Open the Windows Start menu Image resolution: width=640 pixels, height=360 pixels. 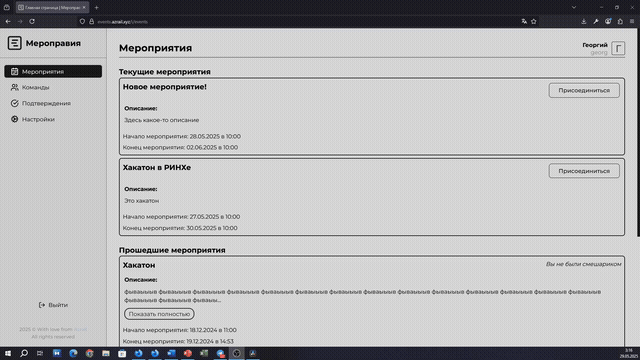(8, 353)
